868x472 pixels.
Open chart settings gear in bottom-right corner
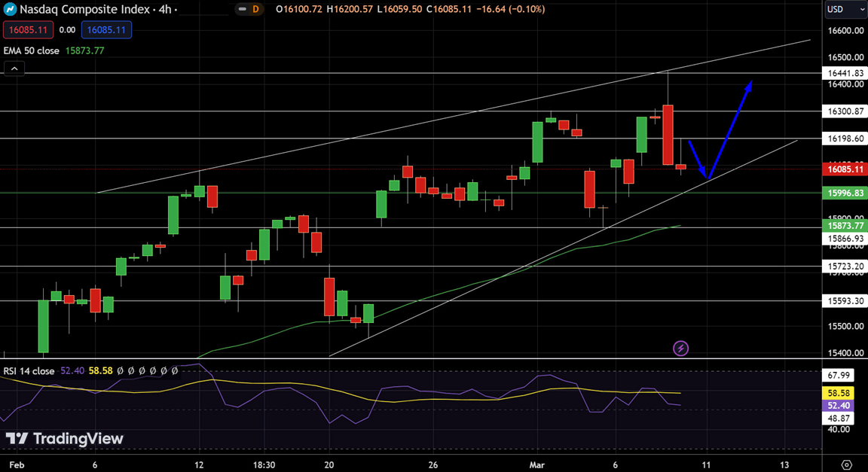click(846, 464)
